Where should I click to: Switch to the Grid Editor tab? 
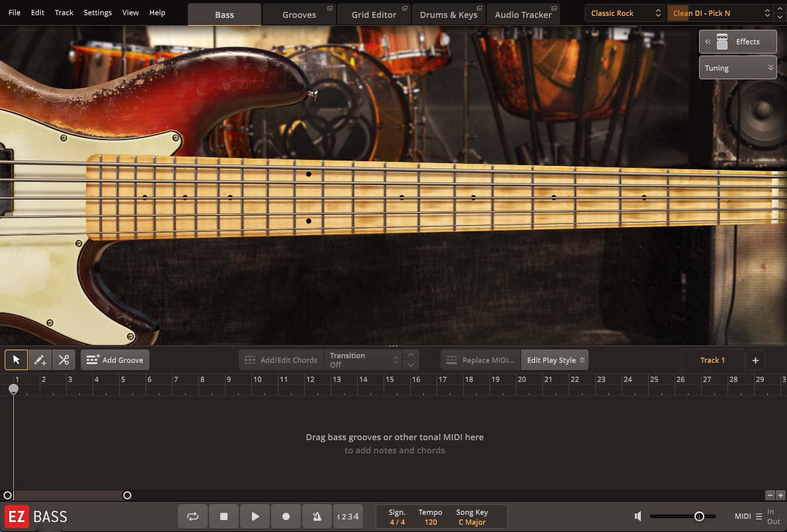click(374, 13)
